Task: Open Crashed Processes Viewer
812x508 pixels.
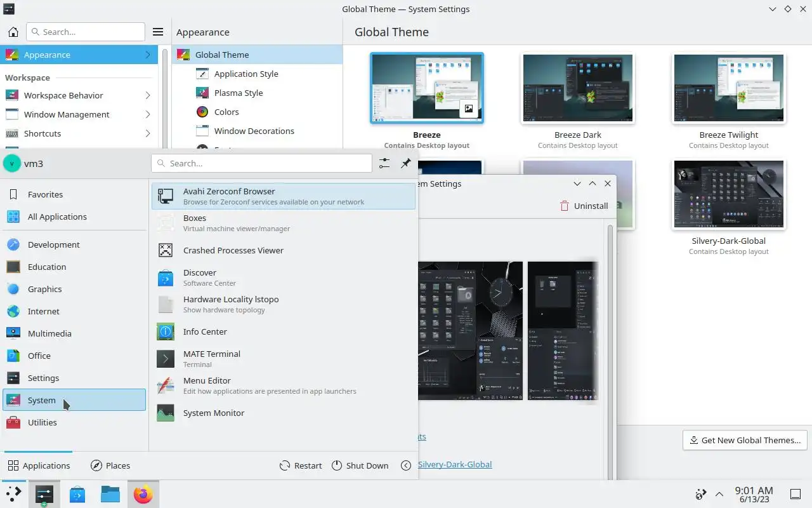Action: (x=284, y=250)
